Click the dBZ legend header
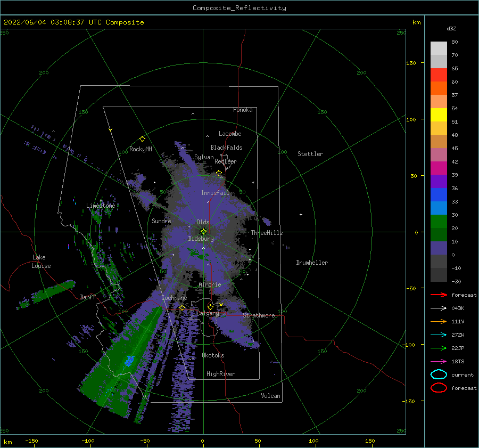Image resolution: width=479 pixels, height=448 pixels. (451, 28)
